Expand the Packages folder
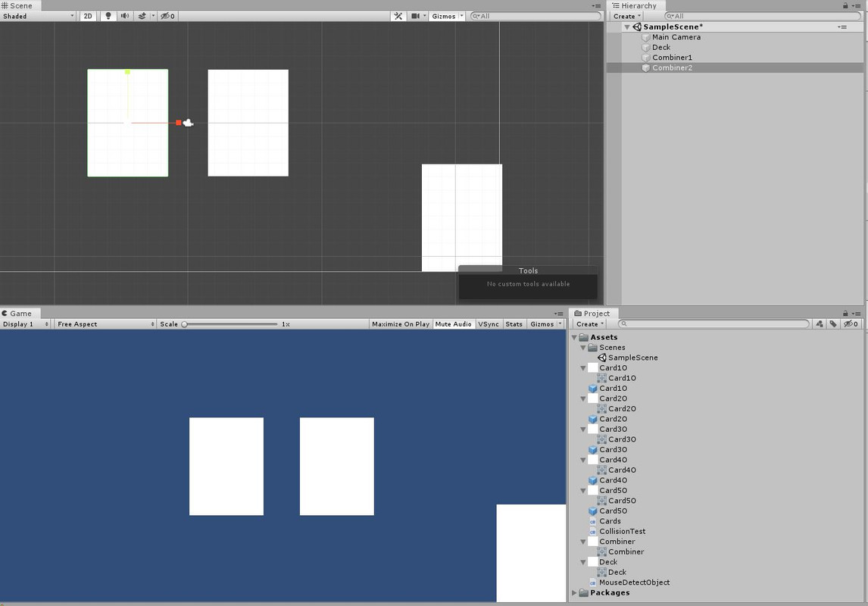The width and height of the screenshot is (868, 606). point(575,592)
